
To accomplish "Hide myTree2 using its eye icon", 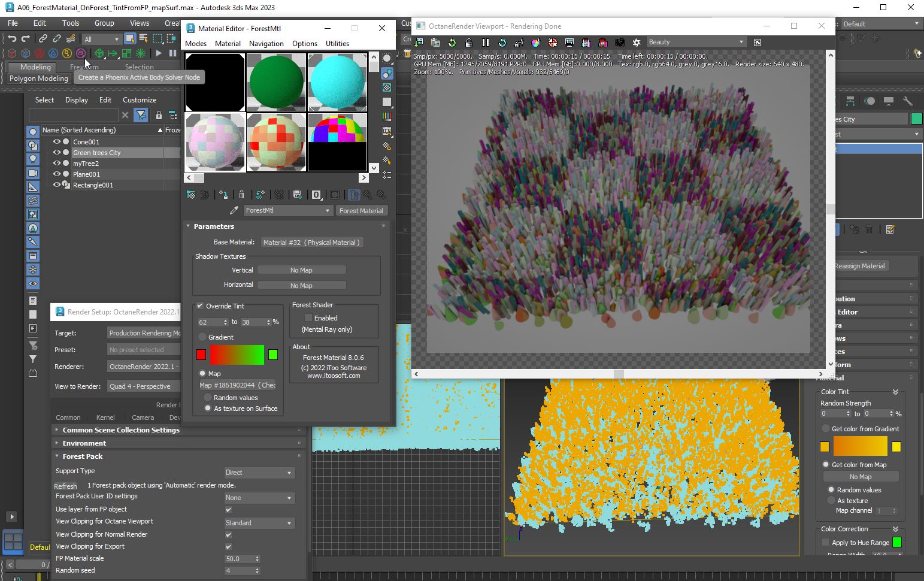I will pyautogui.click(x=57, y=164).
